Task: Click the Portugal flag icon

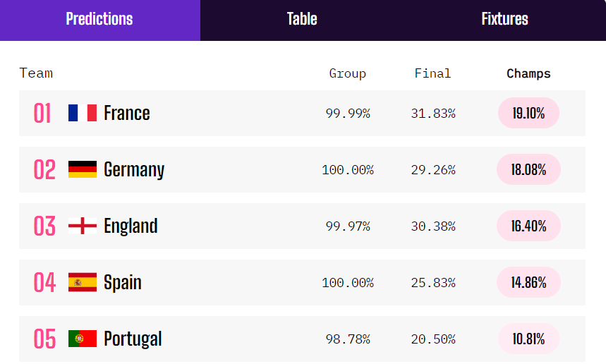Action: pos(83,339)
